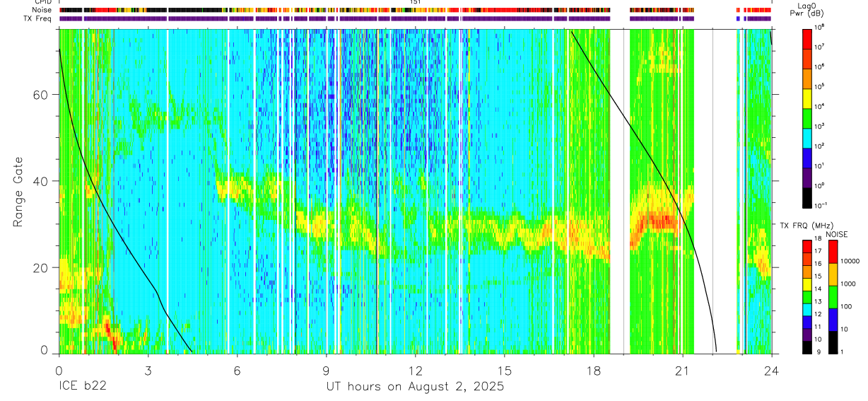Click the '10^2' power colorbar label
868x401 pixels.
[x=820, y=146]
